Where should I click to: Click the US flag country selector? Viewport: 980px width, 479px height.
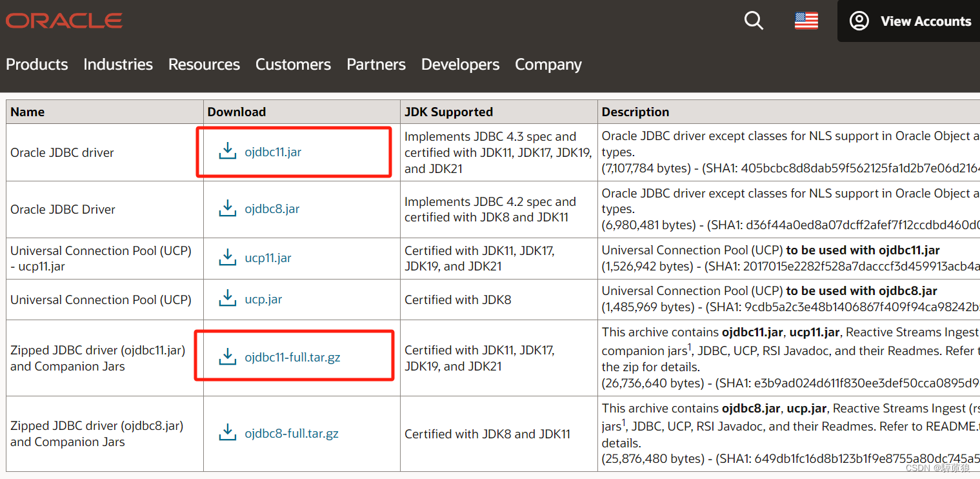tap(806, 21)
